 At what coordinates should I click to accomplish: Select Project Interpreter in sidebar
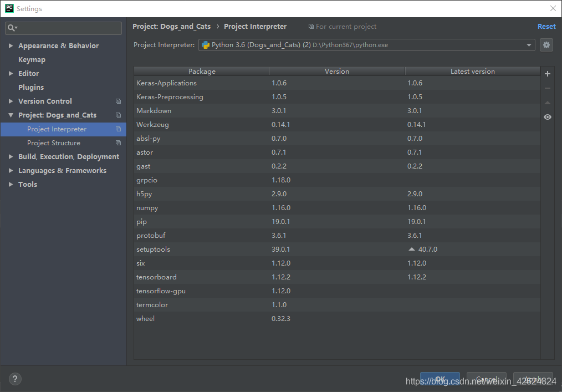[63, 129]
